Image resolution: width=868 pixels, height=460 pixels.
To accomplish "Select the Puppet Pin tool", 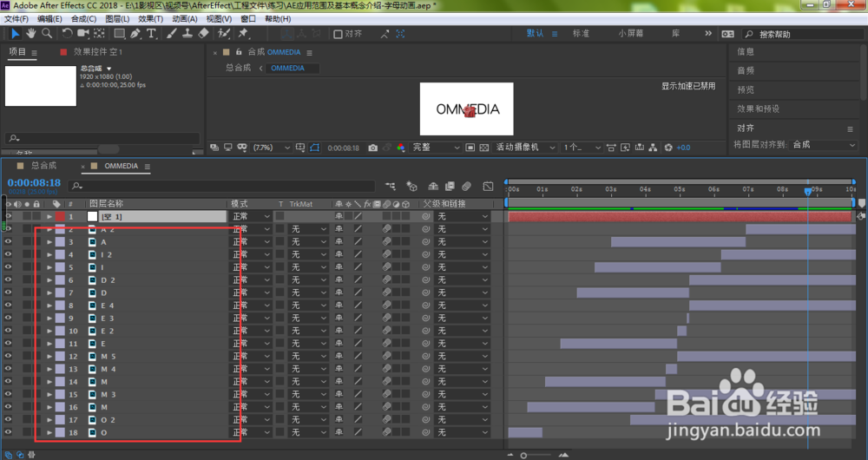I will point(243,34).
